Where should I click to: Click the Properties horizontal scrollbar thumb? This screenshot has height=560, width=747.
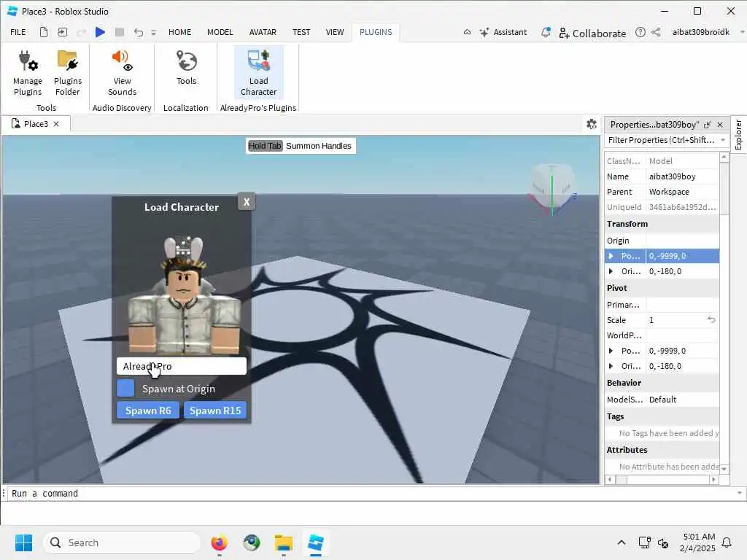622,480
